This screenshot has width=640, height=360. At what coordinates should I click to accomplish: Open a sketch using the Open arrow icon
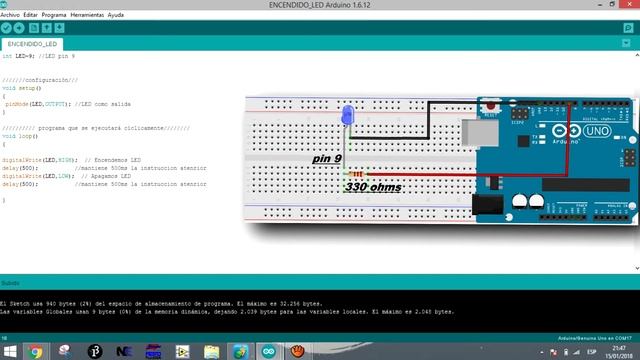(x=47, y=28)
